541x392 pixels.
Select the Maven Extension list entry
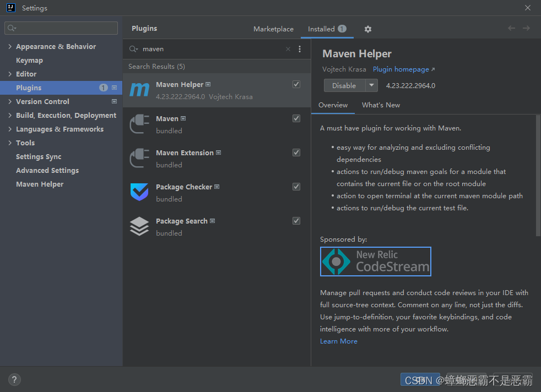pos(217,159)
